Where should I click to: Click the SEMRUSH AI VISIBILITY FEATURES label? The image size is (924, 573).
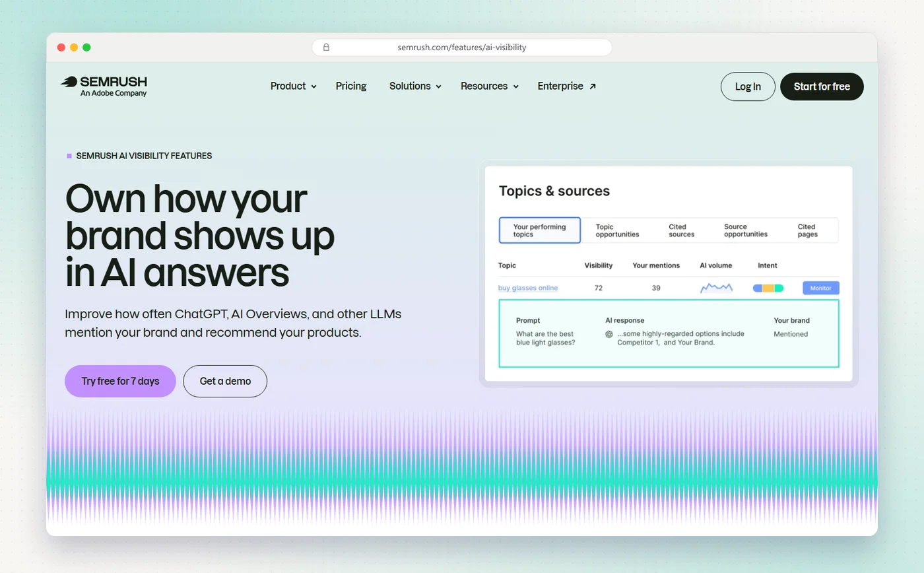coord(144,156)
